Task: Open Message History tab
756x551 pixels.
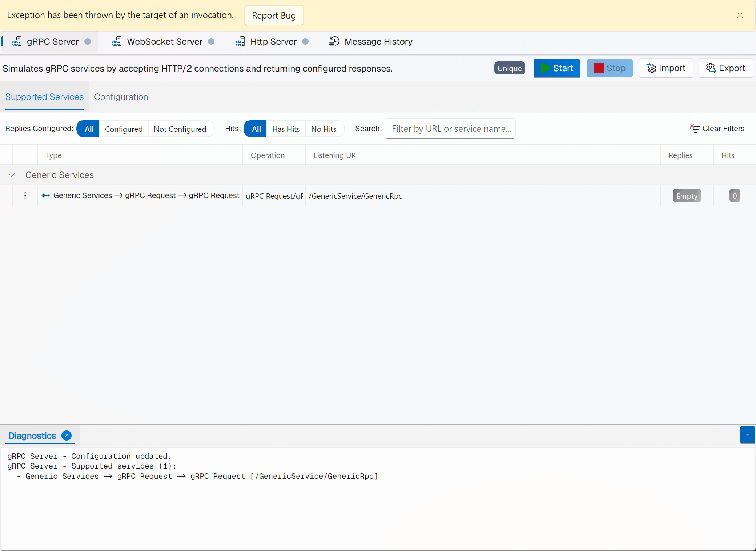Action: (371, 42)
